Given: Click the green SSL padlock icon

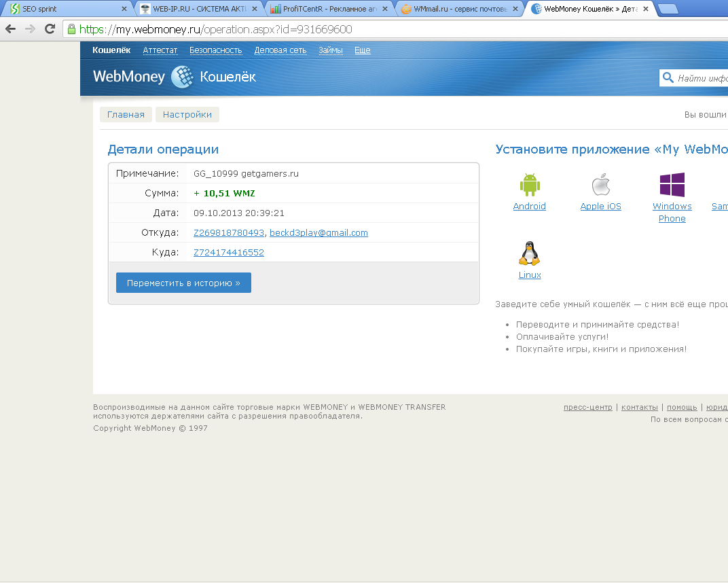Looking at the screenshot, I should click(71, 29).
